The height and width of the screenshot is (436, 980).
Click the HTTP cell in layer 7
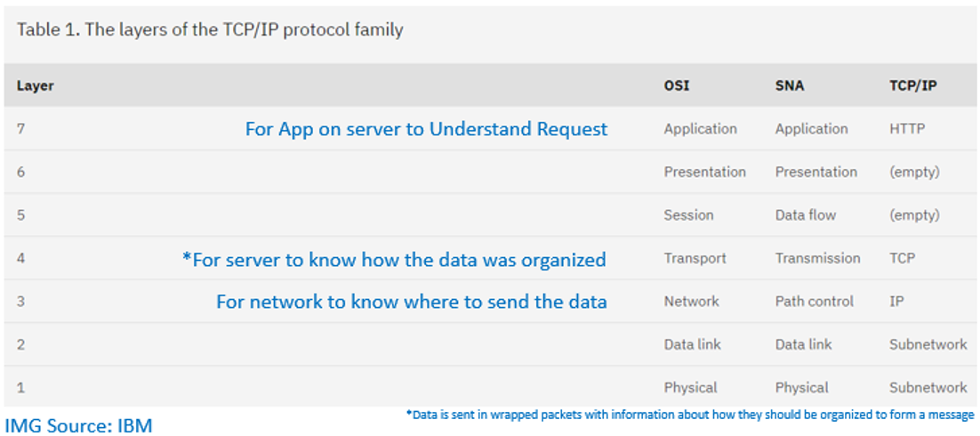pos(907,129)
